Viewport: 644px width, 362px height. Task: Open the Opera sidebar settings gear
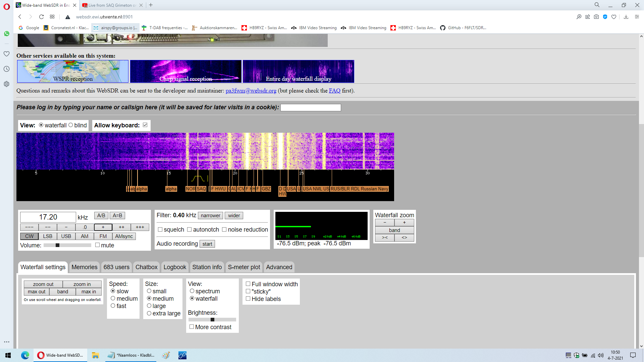pos(6,84)
